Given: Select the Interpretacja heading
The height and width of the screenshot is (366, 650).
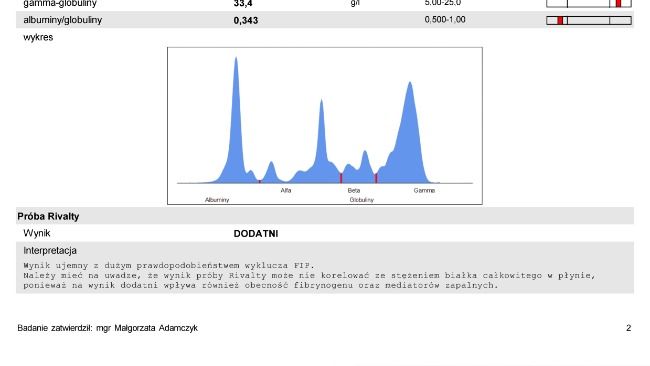Looking at the screenshot, I should click(x=50, y=251).
